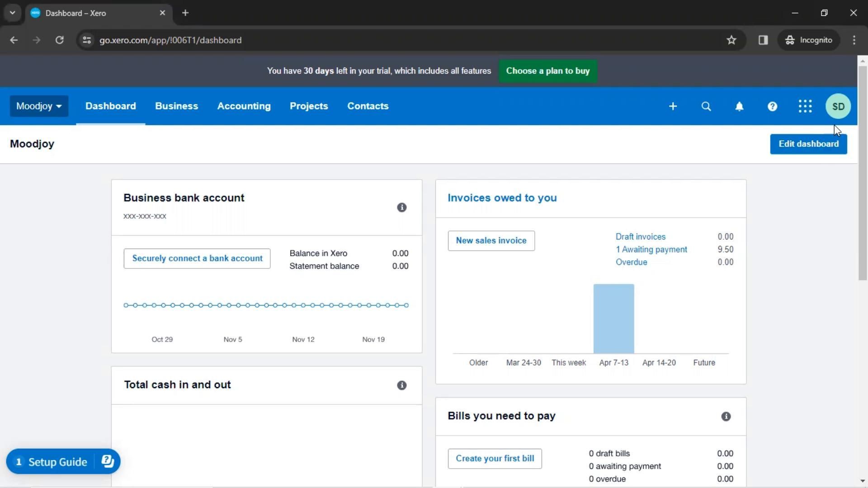Image resolution: width=868 pixels, height=488 pixels.
Task: Open the notifications bell
Action: pos(739,106)
